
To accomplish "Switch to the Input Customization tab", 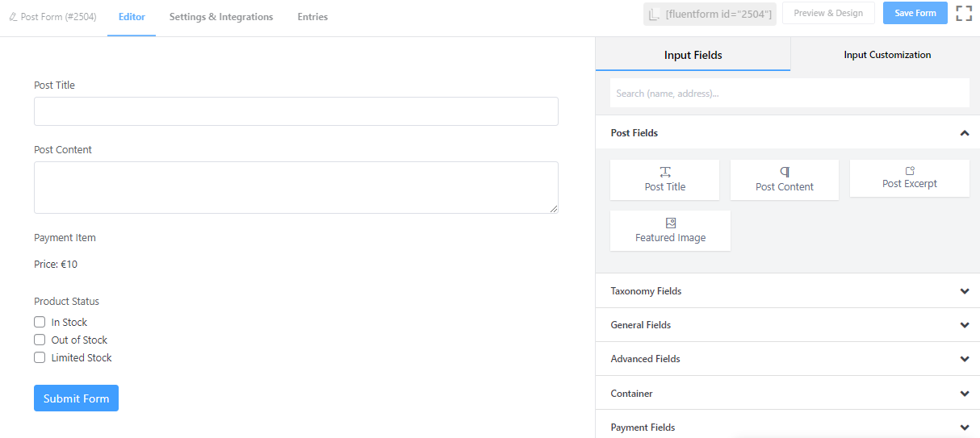I will point(887,55).
